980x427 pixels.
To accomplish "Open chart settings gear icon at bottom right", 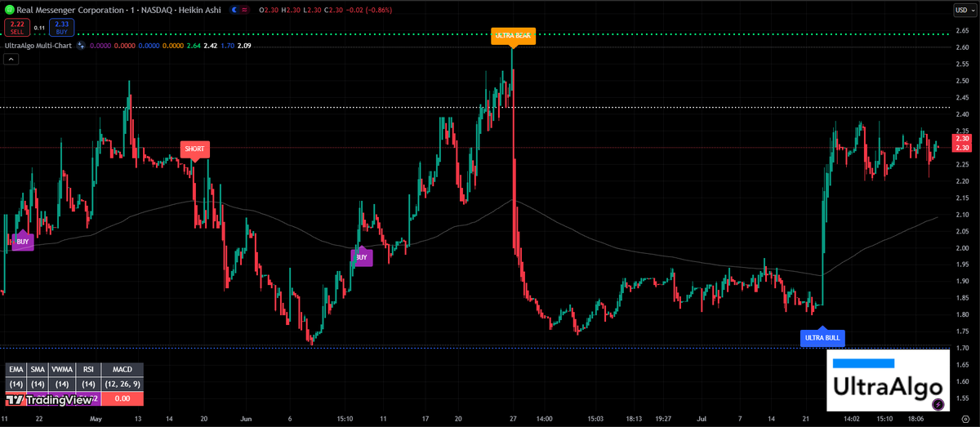I will pyautogui.click(x=964, y=419).
